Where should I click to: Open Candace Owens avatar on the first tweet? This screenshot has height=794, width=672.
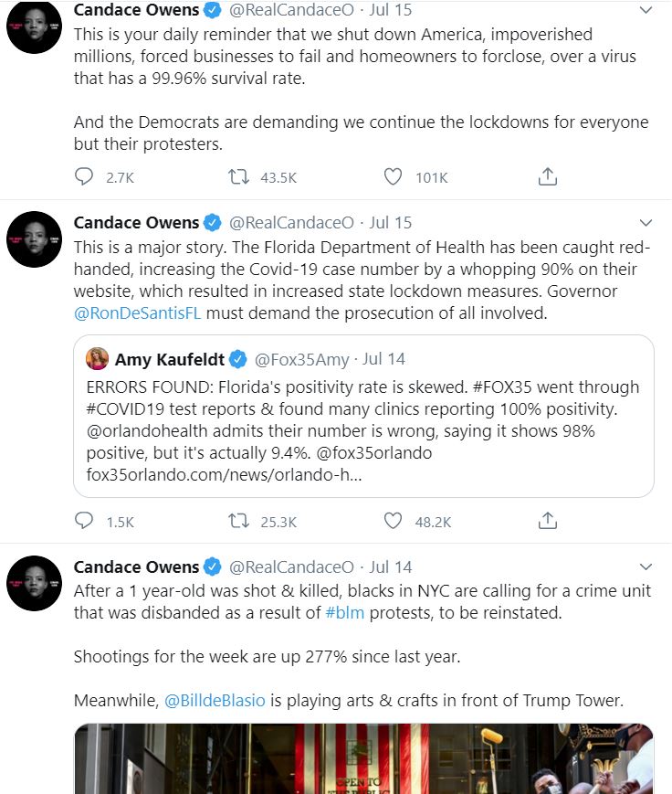point(34,27)
